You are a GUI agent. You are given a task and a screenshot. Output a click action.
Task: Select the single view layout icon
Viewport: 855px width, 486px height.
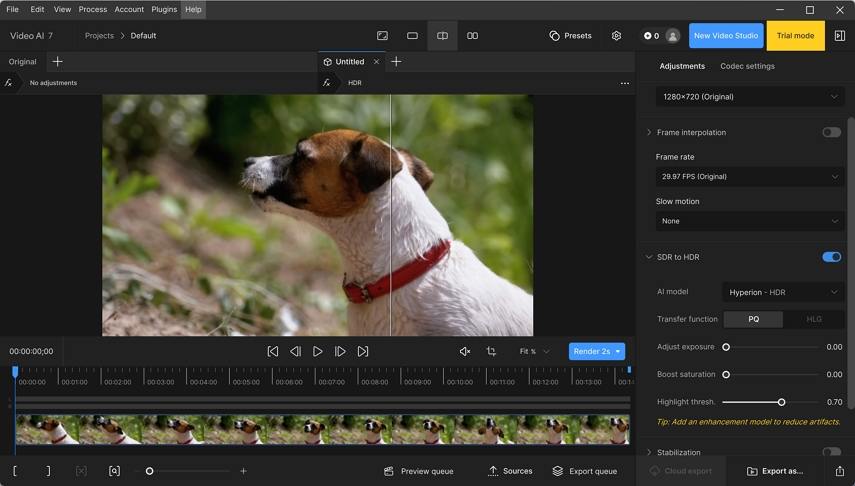(412, 35)
